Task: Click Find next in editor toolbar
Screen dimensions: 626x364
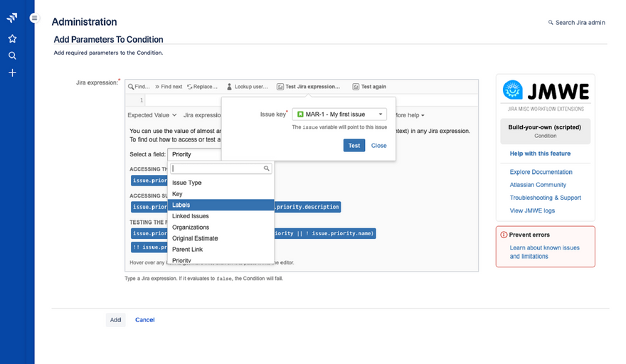Action: [169, 87]
